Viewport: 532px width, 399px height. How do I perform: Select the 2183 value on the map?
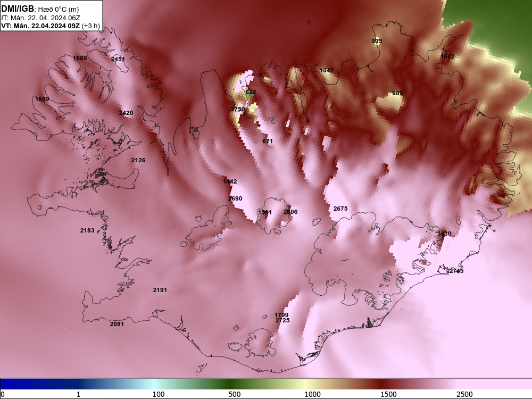(87, 230)
